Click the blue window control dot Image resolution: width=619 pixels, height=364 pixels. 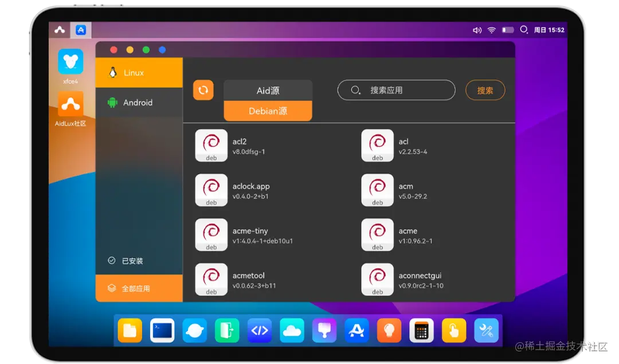pos(162,50)
